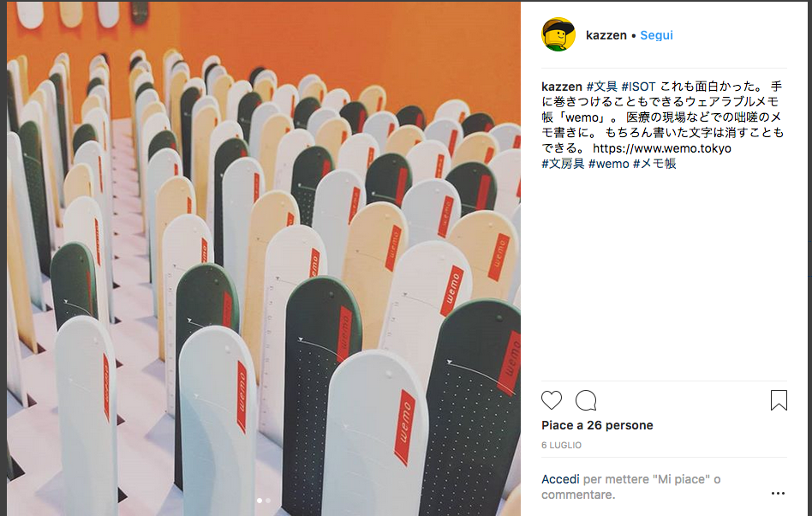The height and width of the screenshot is (516, 812).
Task: Open the kazzen username in header
Action: [606, 35]
